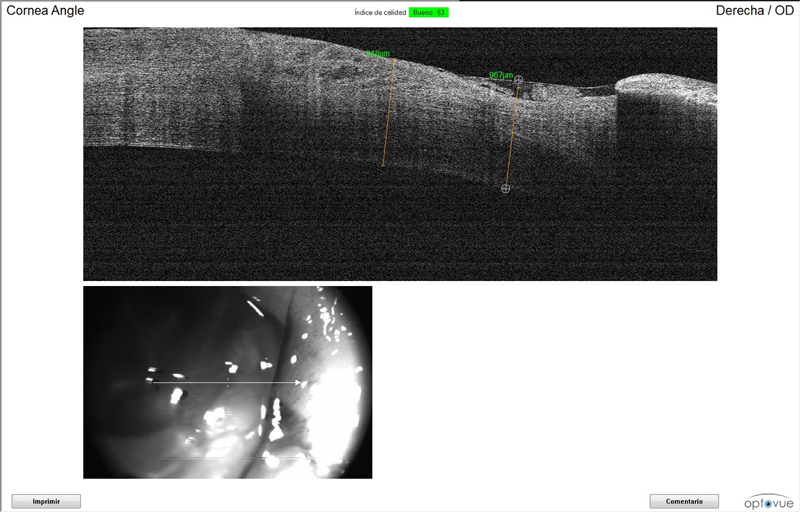Click the Imprimir button
800x512 pixels.
46,501
